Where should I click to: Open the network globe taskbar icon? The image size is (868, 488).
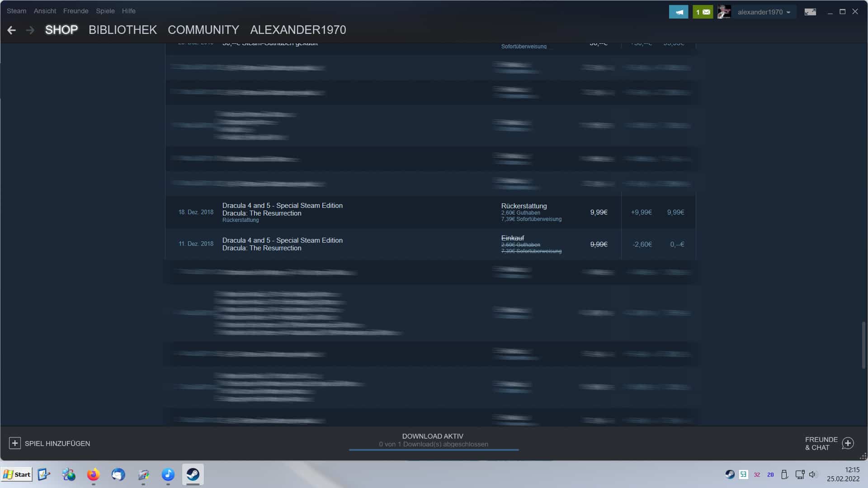(69, 474)
